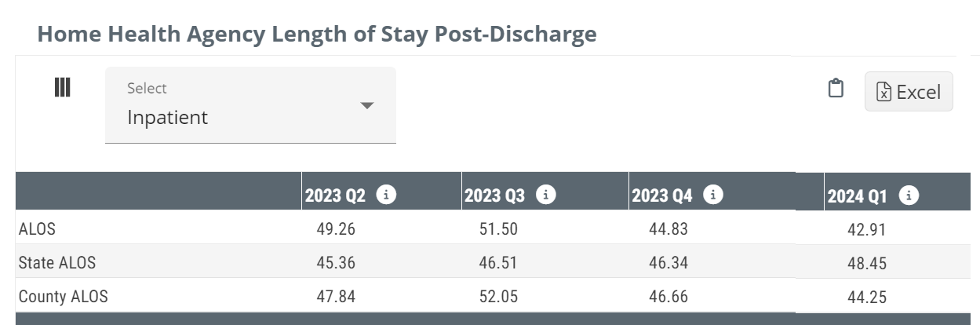The image size is (980, 325).
Task: Show info for the 2023 Q4 column
Action: 713,195
